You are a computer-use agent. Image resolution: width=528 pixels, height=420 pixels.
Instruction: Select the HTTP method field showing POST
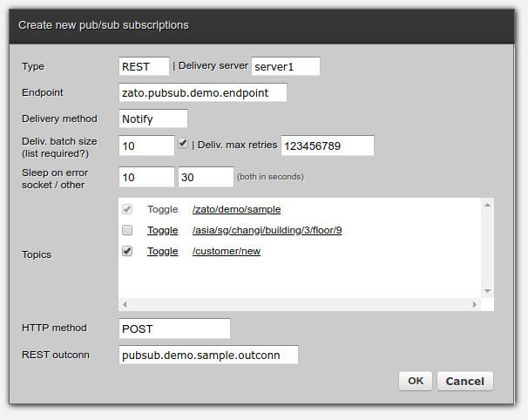[x=174, y=328]
